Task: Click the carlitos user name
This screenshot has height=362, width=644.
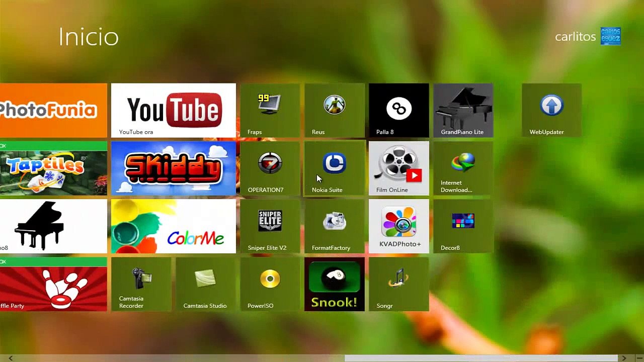Action: click(x=575, y=37)
